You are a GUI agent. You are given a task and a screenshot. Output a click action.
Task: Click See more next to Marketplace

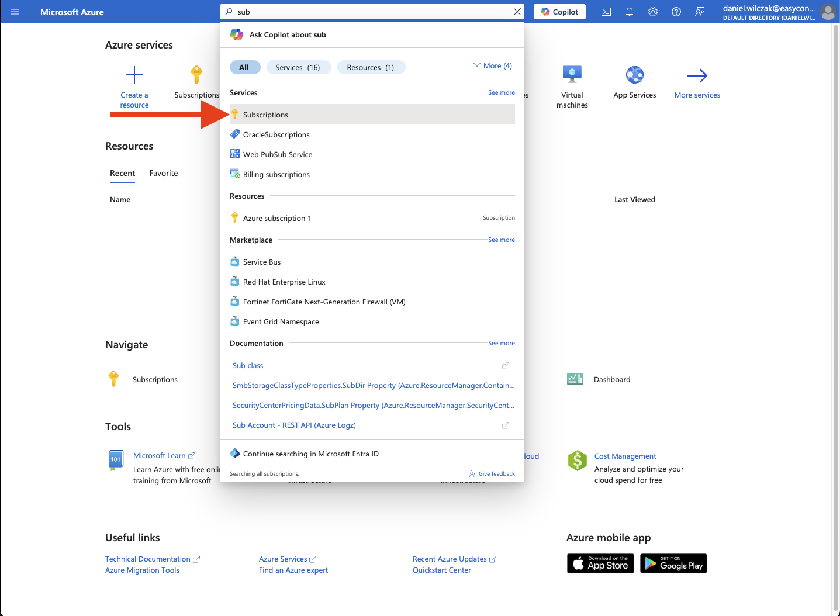tap(502, 240)
